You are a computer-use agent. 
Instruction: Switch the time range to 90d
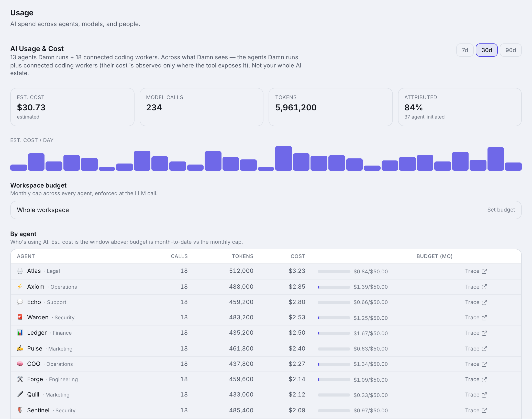(511, 50)
